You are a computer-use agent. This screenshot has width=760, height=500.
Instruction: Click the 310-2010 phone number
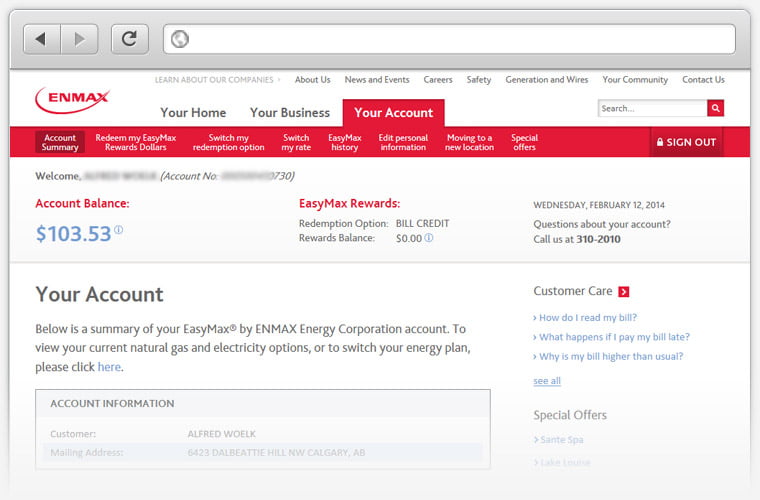click(x=598, y=239)
